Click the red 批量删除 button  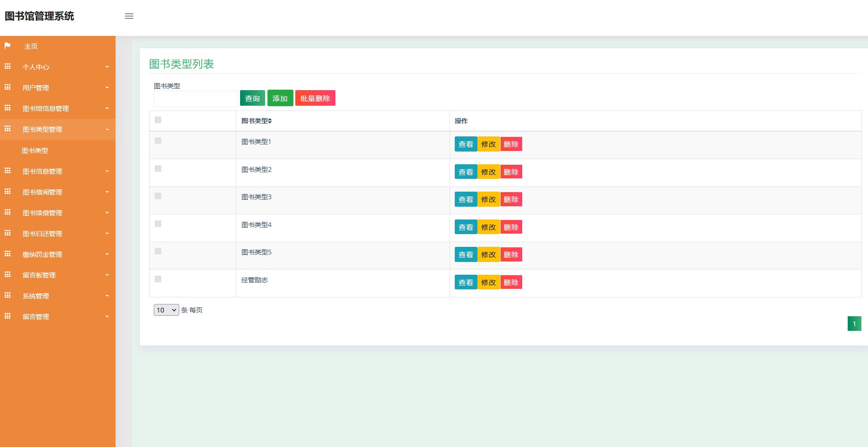[315, 98]
